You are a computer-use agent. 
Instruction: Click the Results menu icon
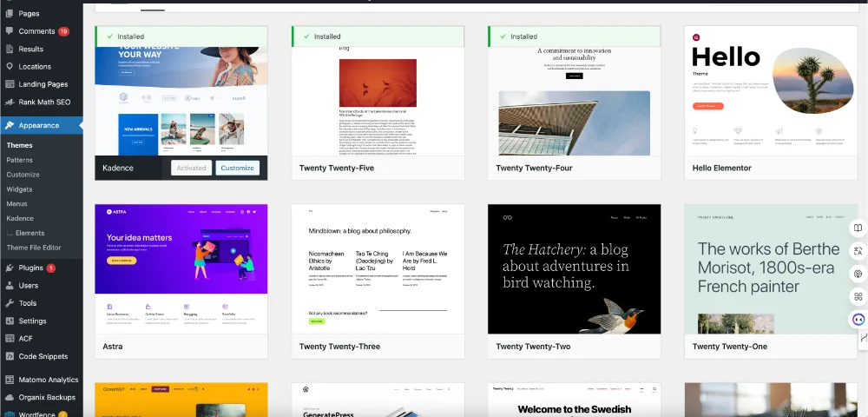[x=10, y=49]
